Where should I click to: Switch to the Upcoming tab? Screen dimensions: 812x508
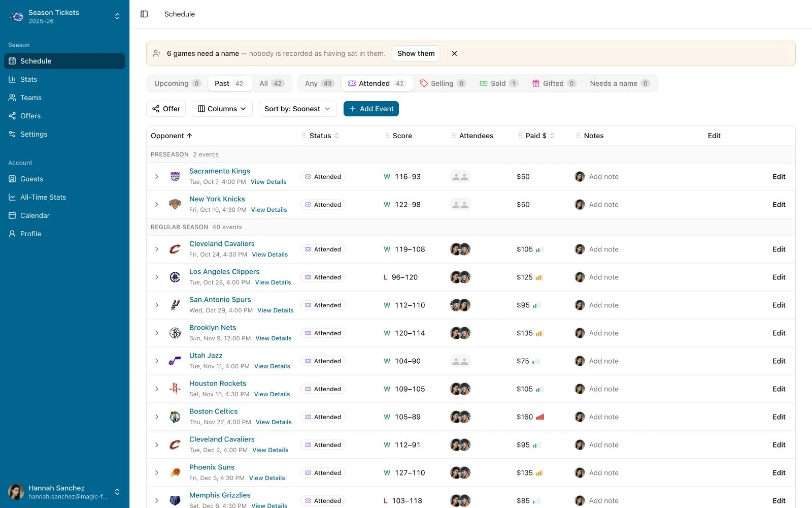click(x=178, y=83)
